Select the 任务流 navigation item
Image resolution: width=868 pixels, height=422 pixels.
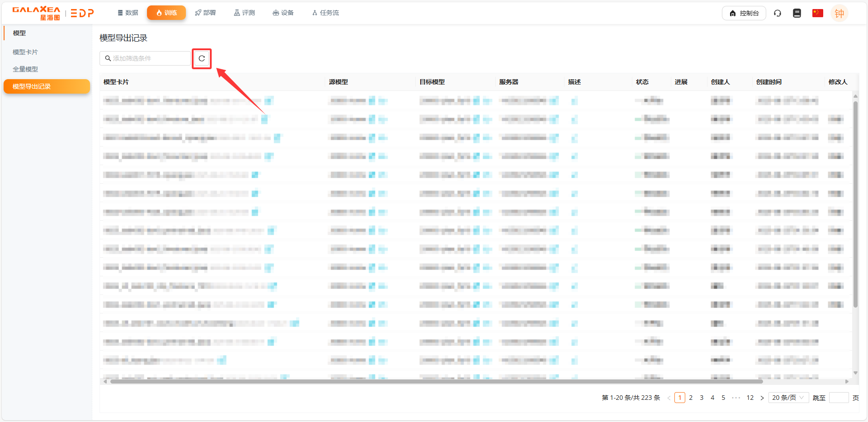click(325, 13)
